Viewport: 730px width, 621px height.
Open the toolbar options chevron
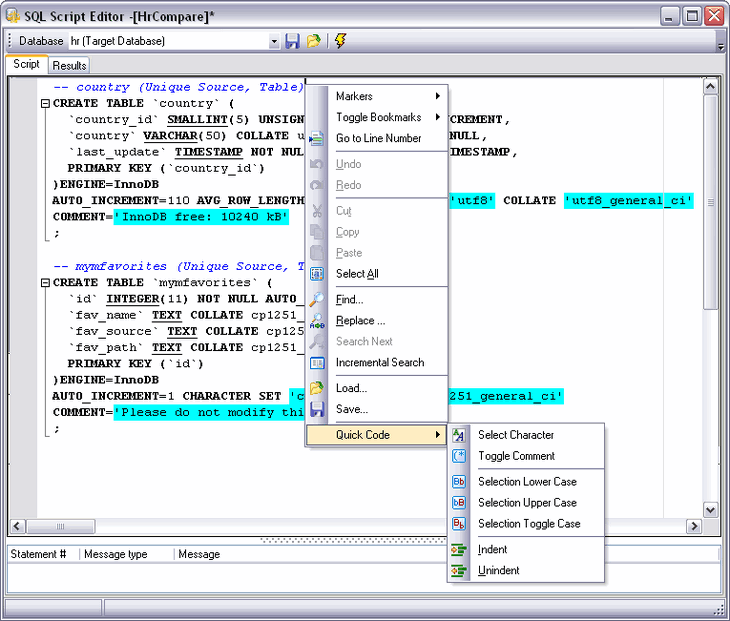coord(721,47)
